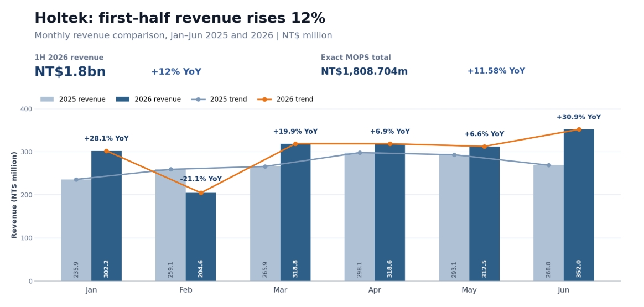Click the '+19.9% YoY' annotation
The width and height of the screenshot is (644, 307).
(295, 132)
